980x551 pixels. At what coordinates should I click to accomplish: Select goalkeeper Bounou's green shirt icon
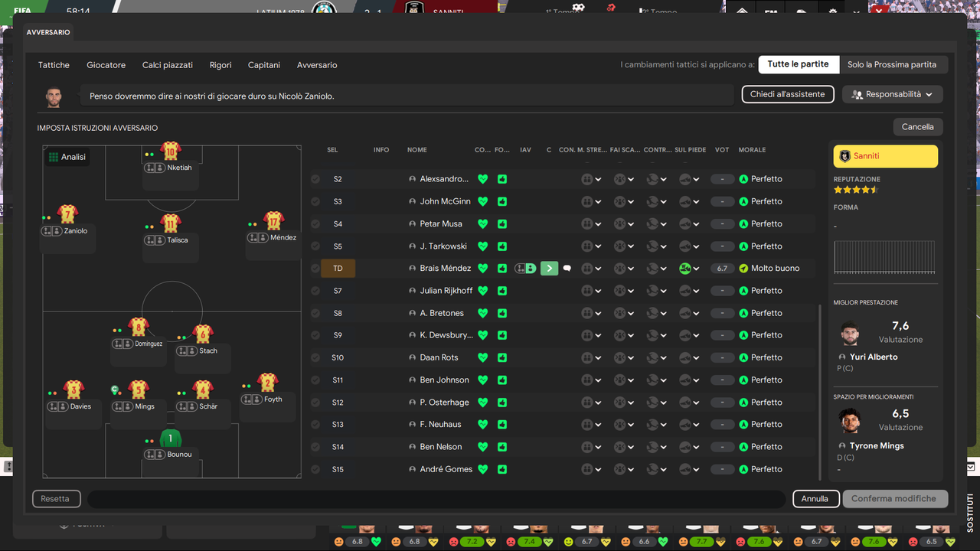(x=171, y=438)
